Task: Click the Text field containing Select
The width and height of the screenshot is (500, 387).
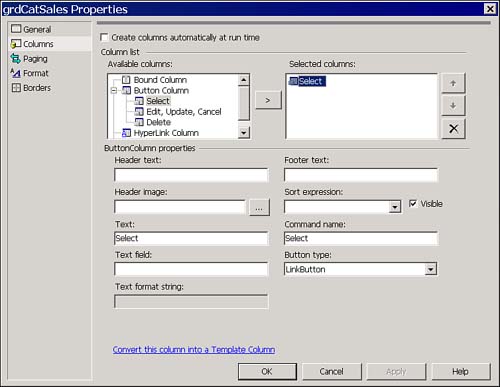Action: click(x=191, y=238)
